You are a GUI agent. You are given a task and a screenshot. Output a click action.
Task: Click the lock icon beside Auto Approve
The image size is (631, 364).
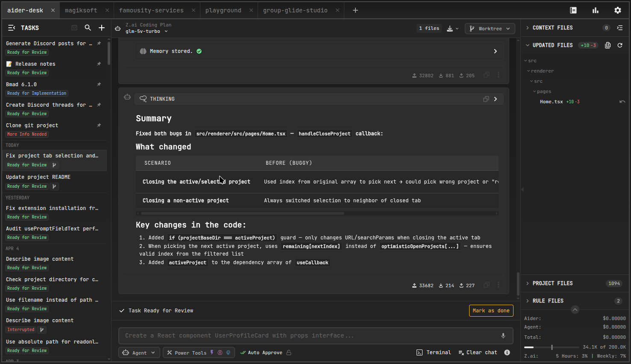289,352
